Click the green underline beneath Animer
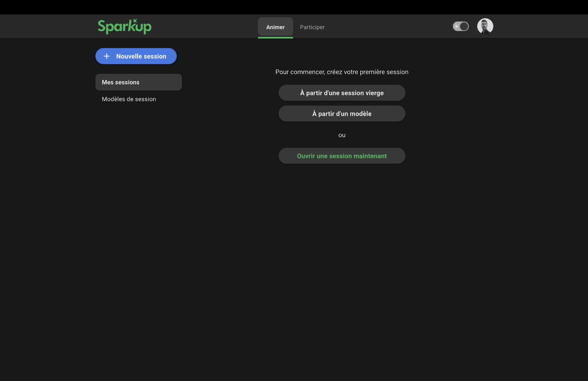Viewport: 588px width, 381px height. pos(275,38)
